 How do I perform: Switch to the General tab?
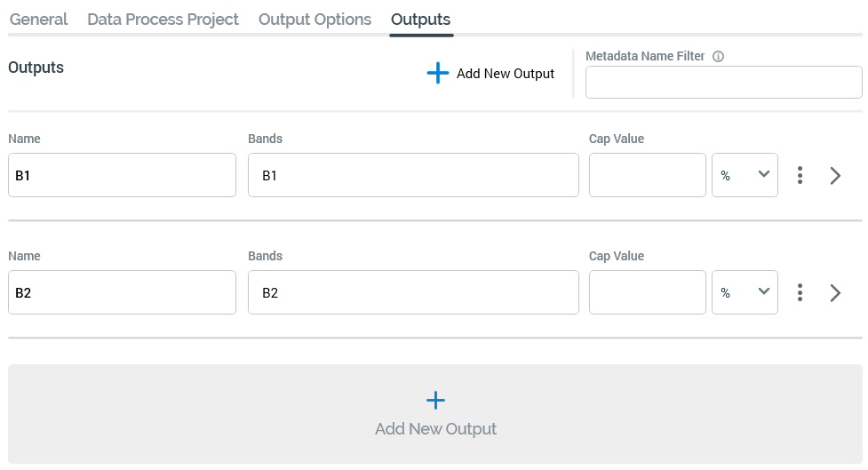point(38,20)
